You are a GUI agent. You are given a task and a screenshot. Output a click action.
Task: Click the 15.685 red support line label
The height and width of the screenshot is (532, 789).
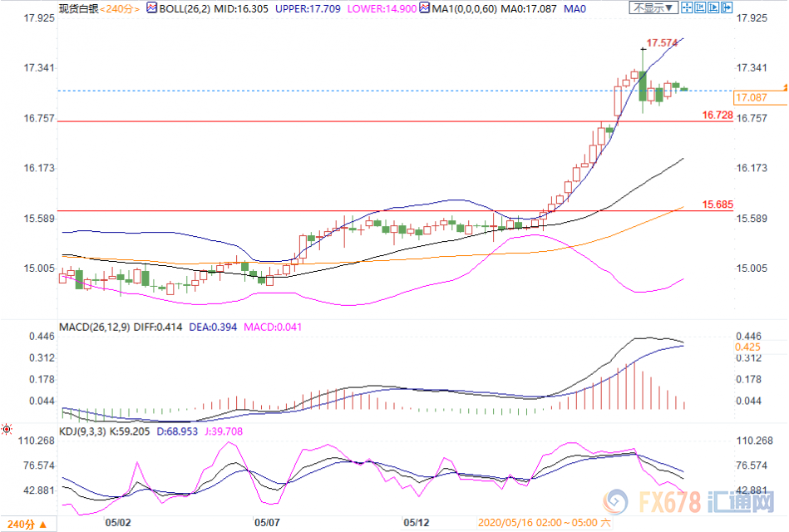(717, 204)
